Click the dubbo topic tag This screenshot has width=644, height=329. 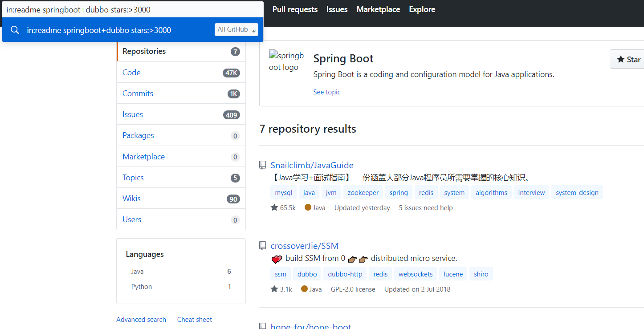[x=307, y=274]
